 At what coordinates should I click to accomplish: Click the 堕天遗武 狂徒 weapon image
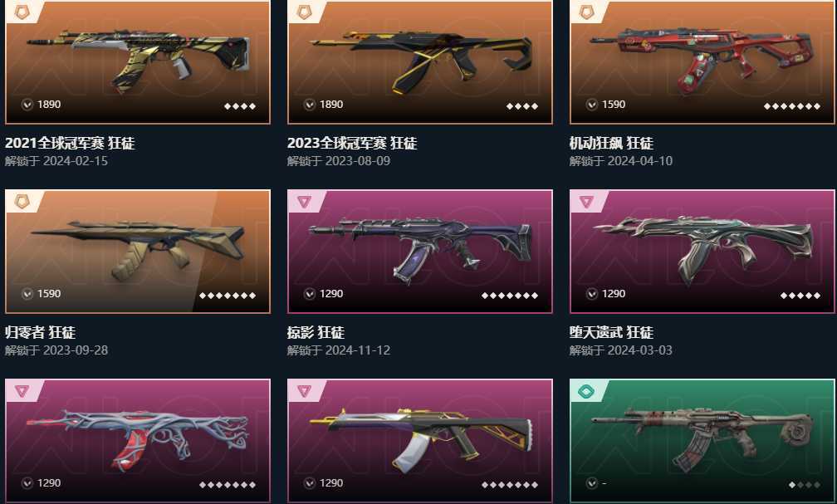pyautogui.click(x=703, y=250)
